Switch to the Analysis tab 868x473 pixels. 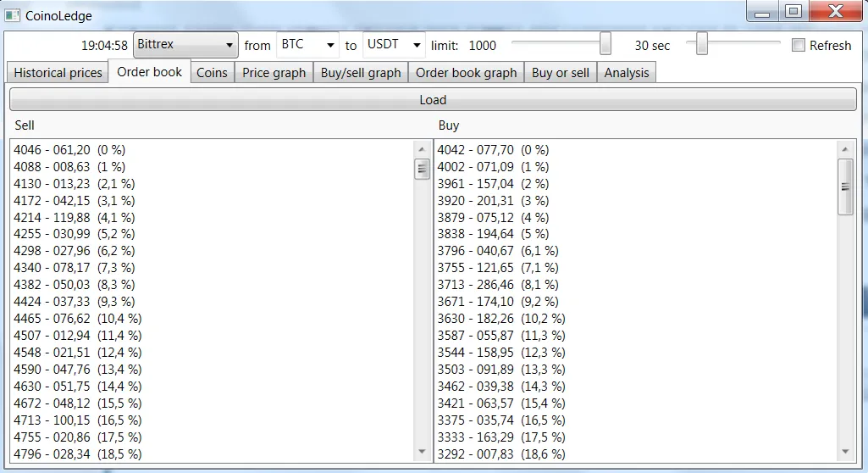pos(627,73)
